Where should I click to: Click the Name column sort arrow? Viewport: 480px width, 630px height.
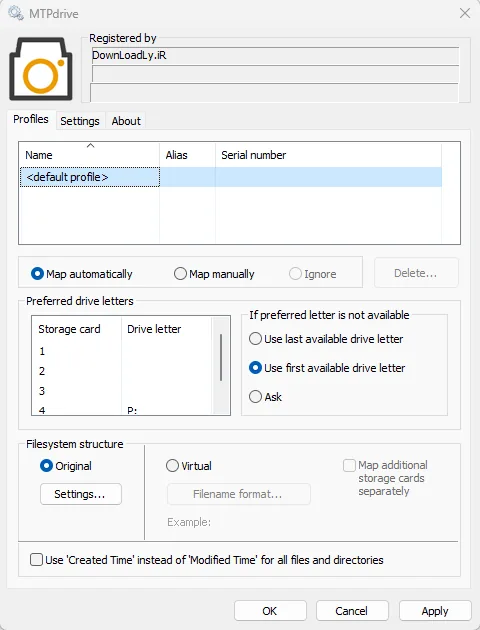coord(90,145)
